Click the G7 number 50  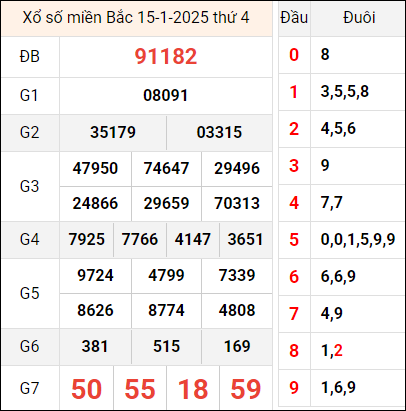tap(86, 389)
